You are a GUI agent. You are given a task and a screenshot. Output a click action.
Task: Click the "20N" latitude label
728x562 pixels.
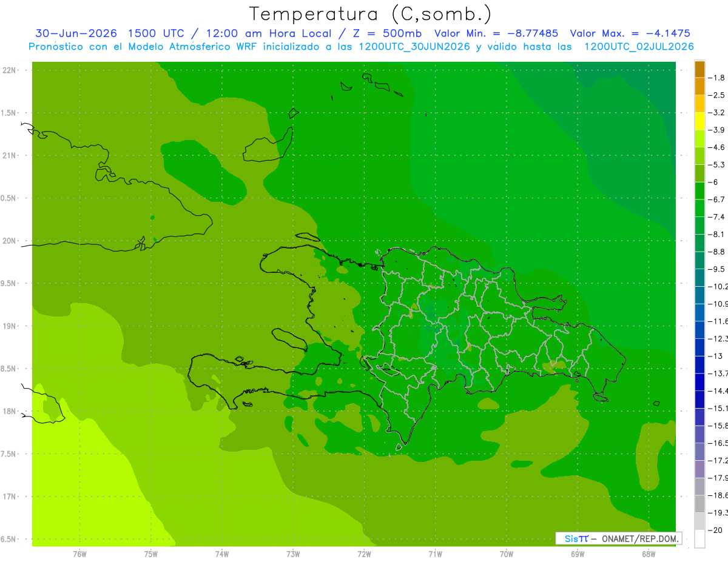pos(10,241)
